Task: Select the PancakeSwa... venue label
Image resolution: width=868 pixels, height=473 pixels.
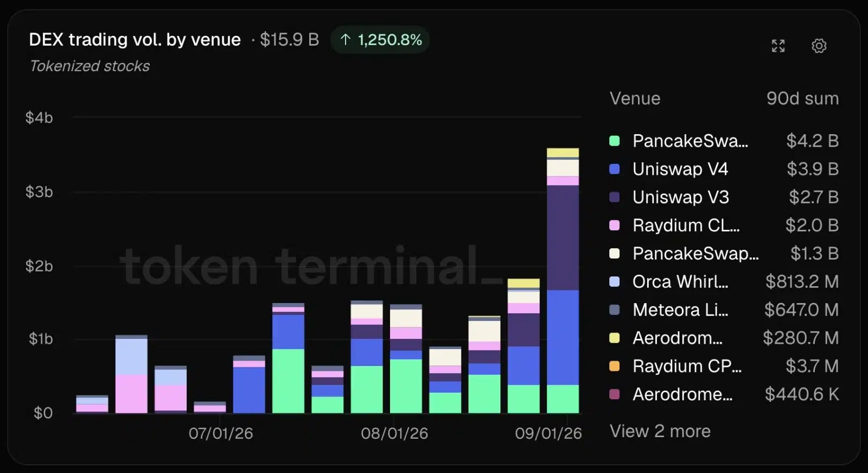Action: (690, 141)
